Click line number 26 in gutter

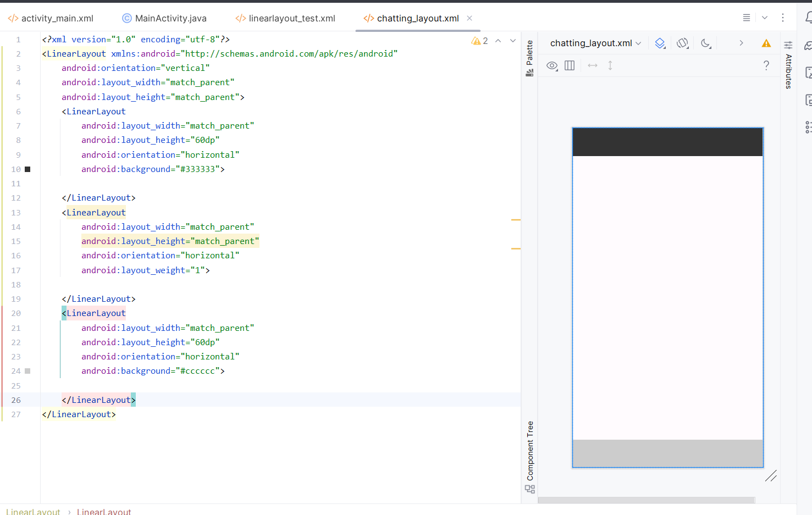click(16, 400)
